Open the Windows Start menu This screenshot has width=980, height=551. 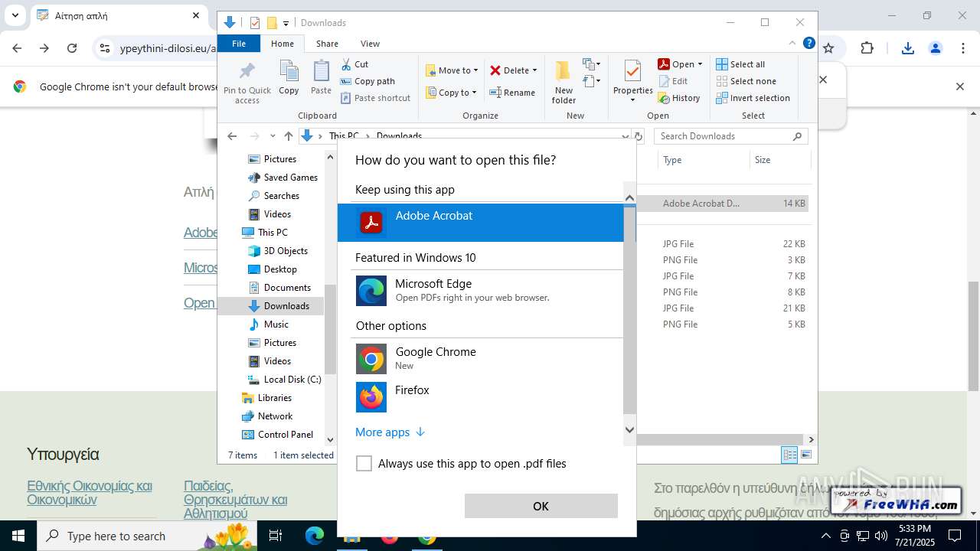click(x=18, y=536)
